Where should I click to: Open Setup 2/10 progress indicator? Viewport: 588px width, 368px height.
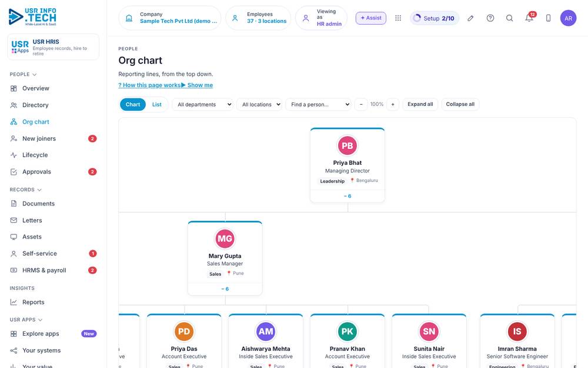coord(435,18)
